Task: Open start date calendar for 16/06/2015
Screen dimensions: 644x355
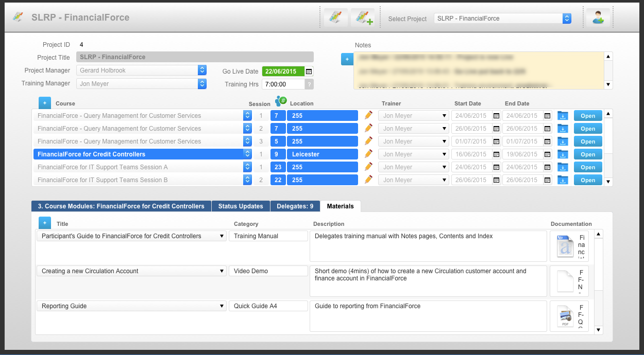Action: tap(496, 154)
